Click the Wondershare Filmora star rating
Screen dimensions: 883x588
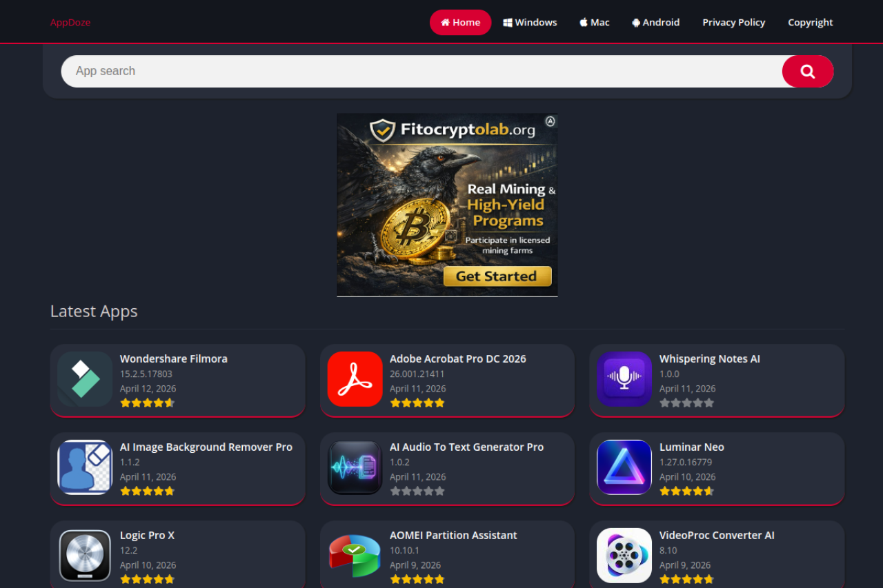147,403
